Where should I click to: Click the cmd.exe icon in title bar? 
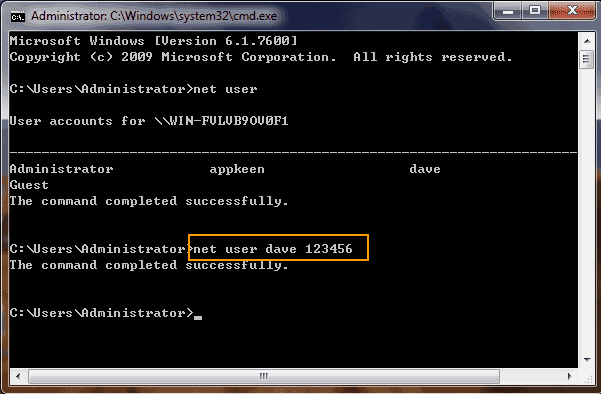[x=18, y=17]
